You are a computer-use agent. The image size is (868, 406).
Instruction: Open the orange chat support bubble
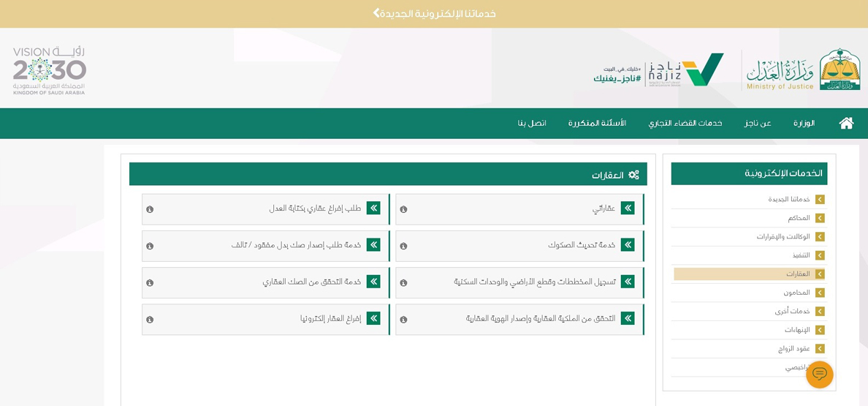click(819, 375)
